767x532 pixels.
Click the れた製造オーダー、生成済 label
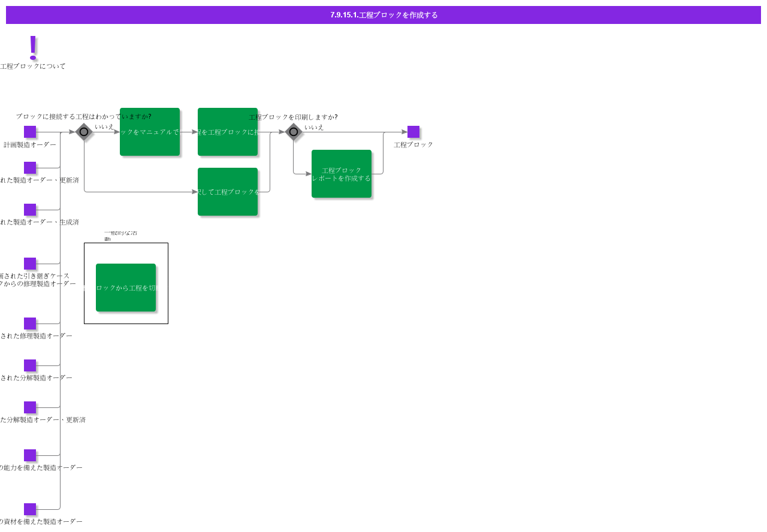[40, 222]
